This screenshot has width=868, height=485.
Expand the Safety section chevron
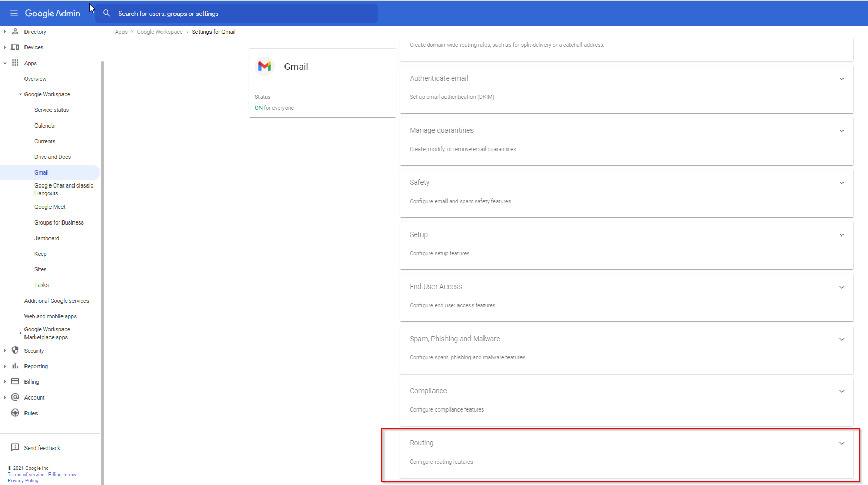pyautogui.click(x=841, y=183)
